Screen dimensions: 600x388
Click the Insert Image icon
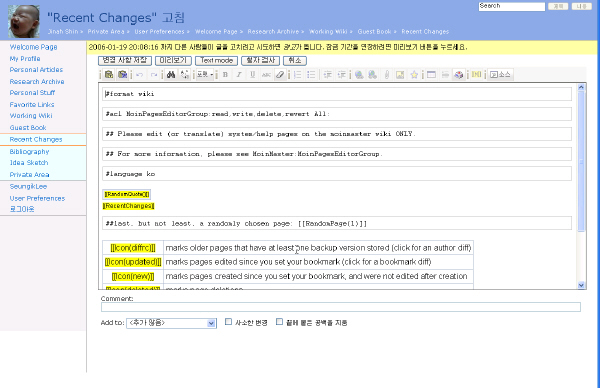[400, 75]
